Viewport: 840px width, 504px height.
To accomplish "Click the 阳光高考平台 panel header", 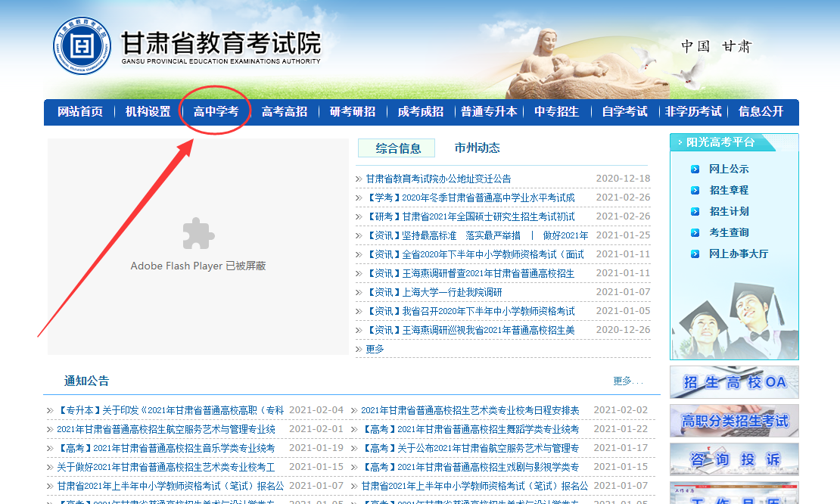I will pos(720,142).
